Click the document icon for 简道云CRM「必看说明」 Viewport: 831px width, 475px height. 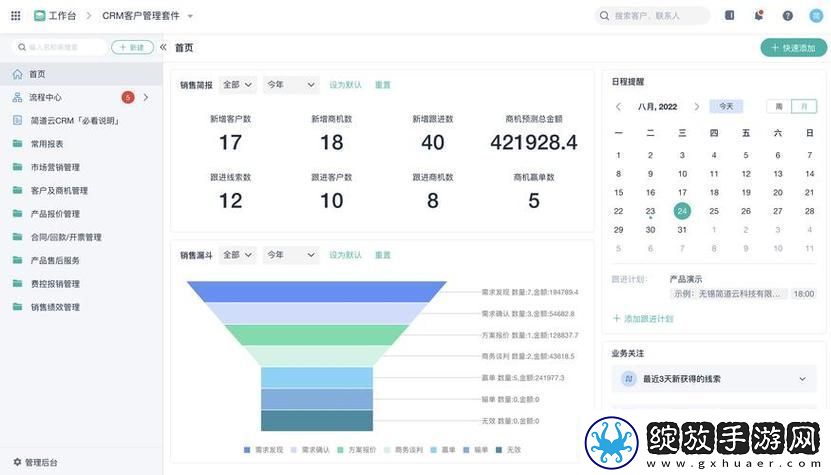(x=17, y=121)
